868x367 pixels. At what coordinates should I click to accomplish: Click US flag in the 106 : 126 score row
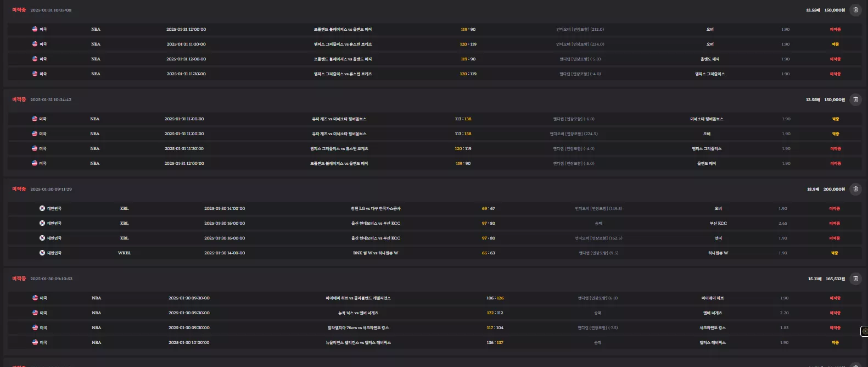click(x=35, y=298)
